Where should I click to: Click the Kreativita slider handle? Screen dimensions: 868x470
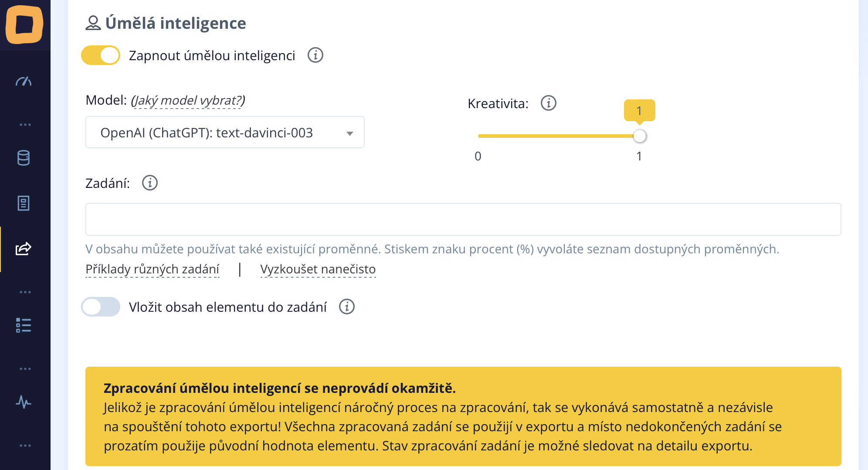click(639, 136)
